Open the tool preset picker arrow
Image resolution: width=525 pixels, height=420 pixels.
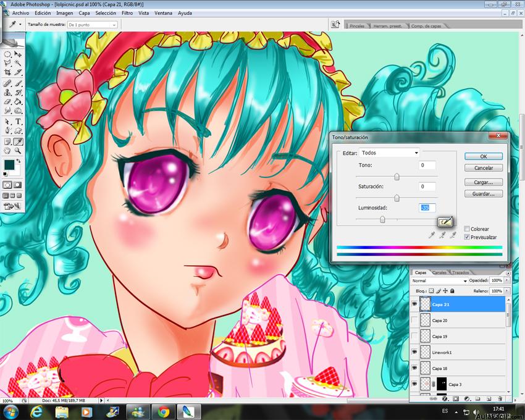click(20, 25)
